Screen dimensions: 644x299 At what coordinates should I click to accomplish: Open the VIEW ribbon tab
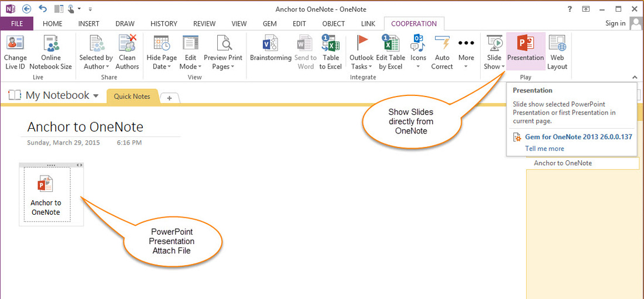(x=239, y=24)
